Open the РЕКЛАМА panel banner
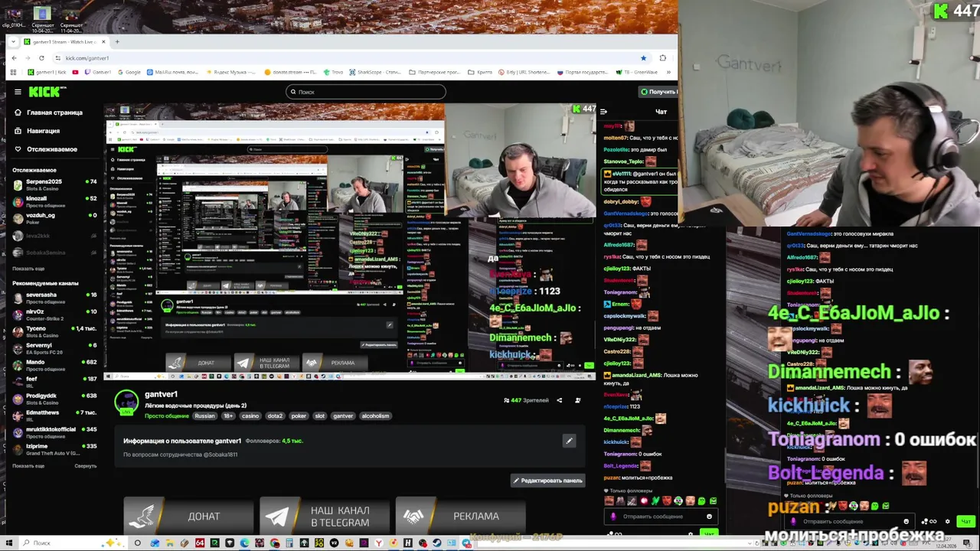980x551 pixels. (x=461, y=516)
